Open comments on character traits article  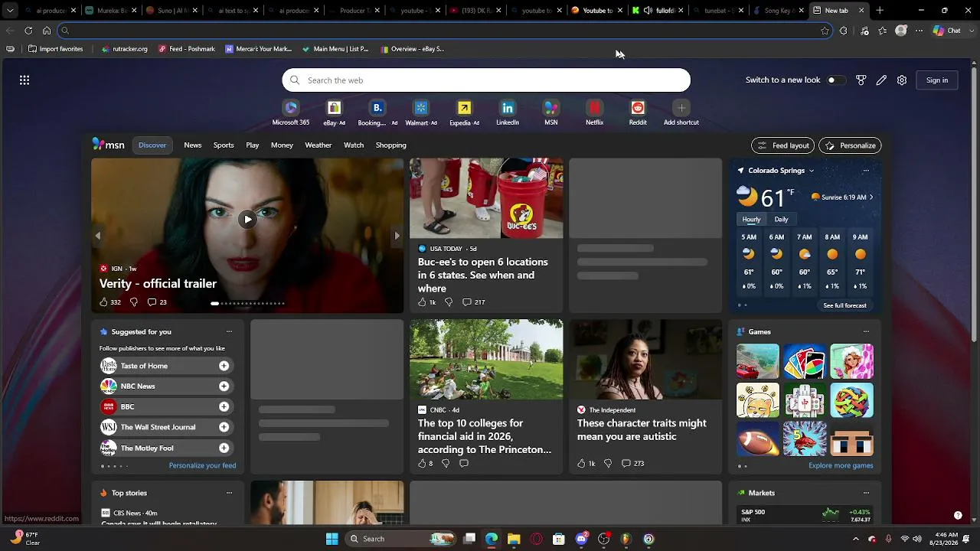point(632,464)
